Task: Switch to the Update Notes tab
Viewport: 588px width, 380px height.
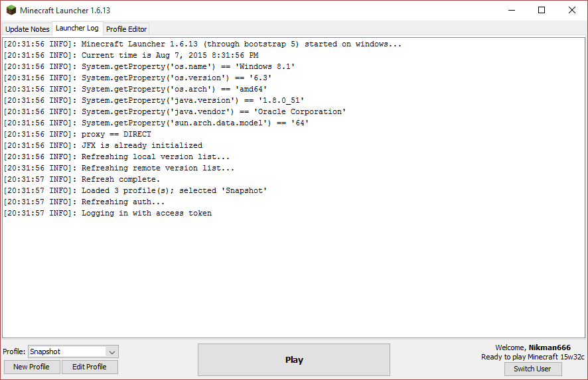Action: click(x=27, y=29)
